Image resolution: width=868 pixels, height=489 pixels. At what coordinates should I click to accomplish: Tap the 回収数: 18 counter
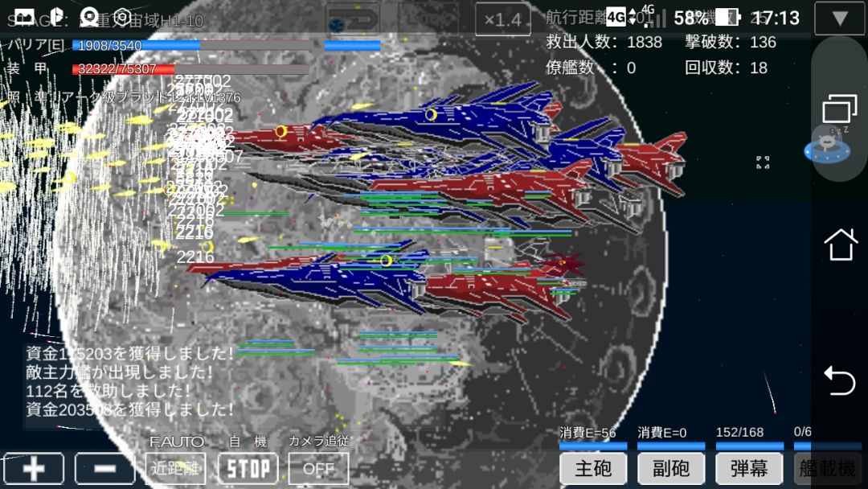[x=726, y=68]
